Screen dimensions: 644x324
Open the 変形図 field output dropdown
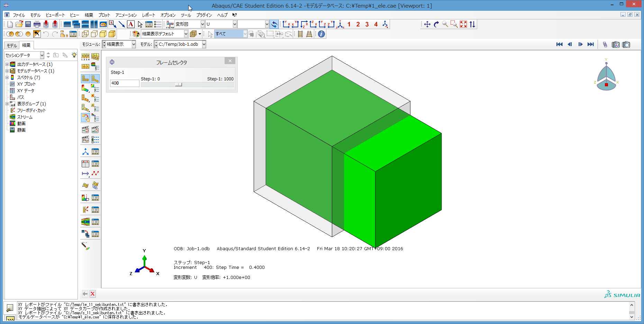(x=202, y=24)
